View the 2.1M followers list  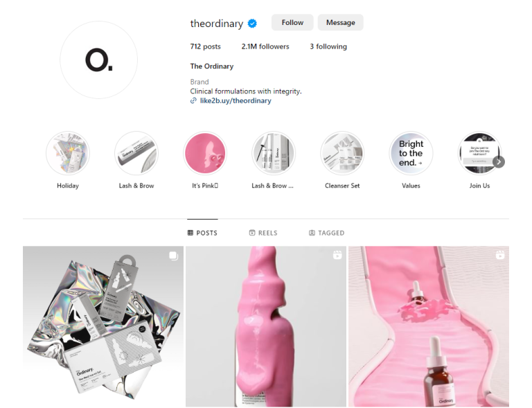[x=265, y=46]
